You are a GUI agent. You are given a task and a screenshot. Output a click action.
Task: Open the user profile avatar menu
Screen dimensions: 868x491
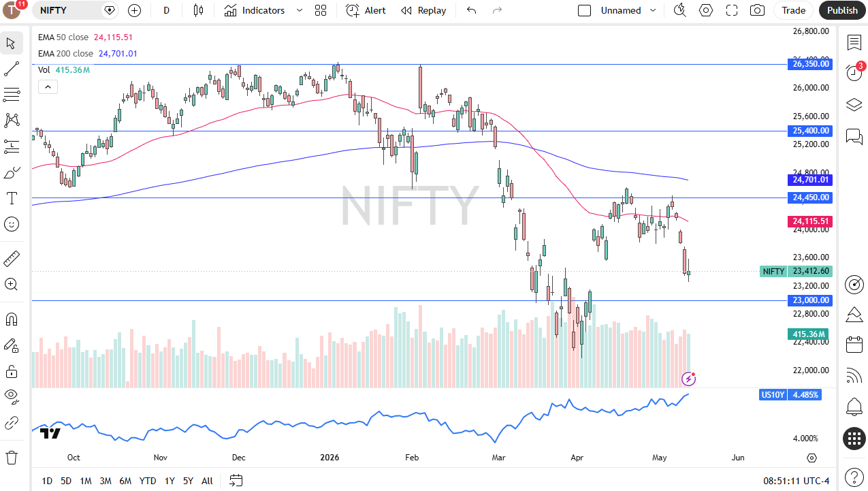pyautogui.click(x=12, y=10)
